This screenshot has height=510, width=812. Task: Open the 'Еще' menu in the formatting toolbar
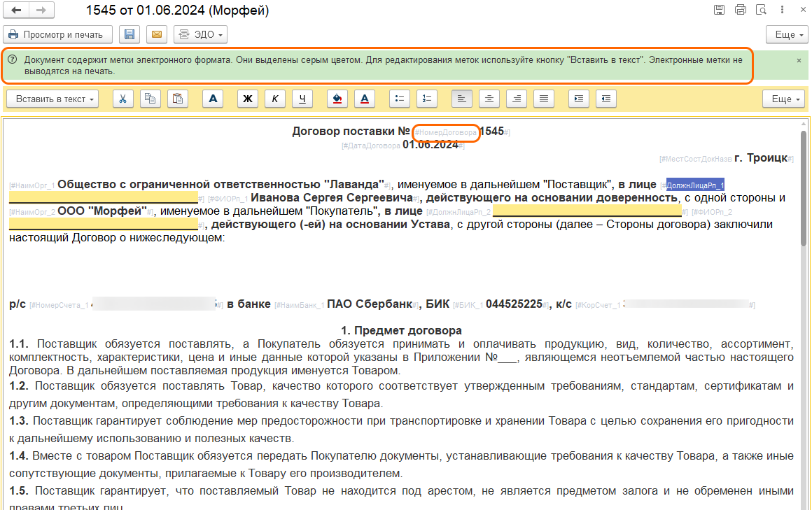[x=785, y=99]
